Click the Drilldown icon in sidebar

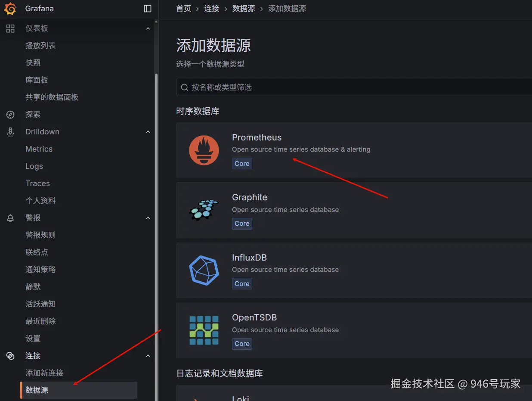click(x=10, y=132)
